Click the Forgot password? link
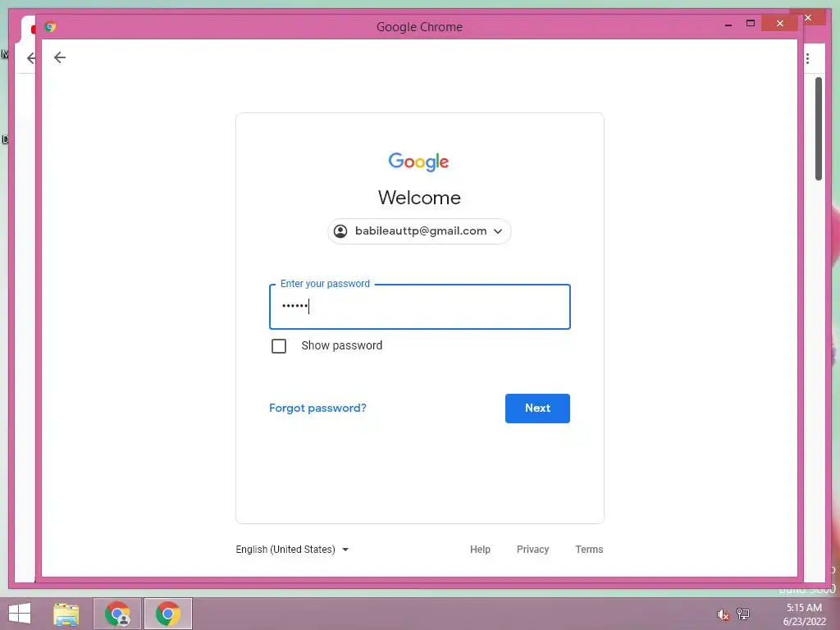The image size is (840, 630). pyautogui.click(x=317, y=409)
